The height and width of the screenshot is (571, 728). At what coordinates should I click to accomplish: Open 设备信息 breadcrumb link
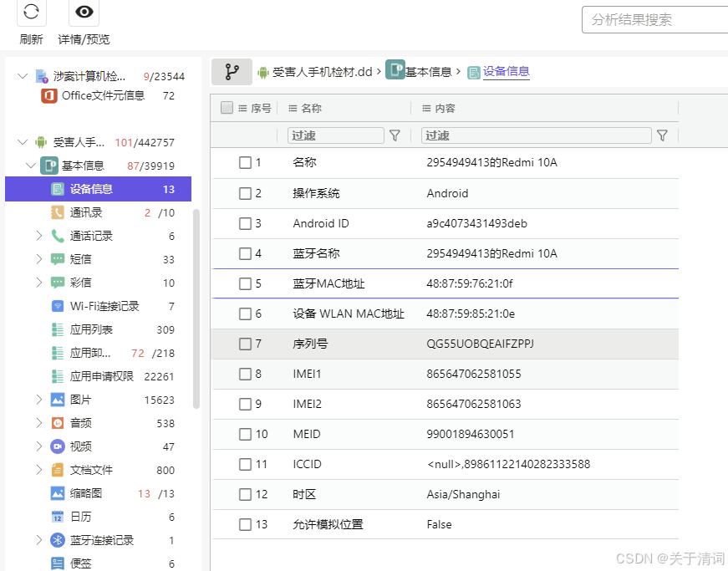pyautogui.click(x=506, y=72)
